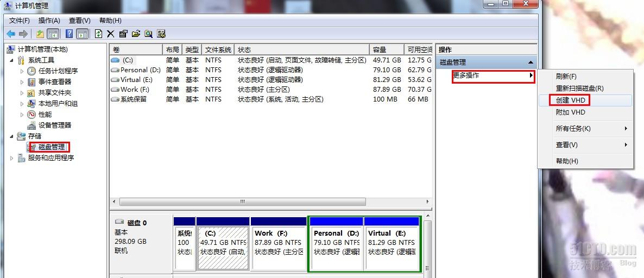Select 设备管理器 in the left tree
644x278 pixels.
(54, 125)
